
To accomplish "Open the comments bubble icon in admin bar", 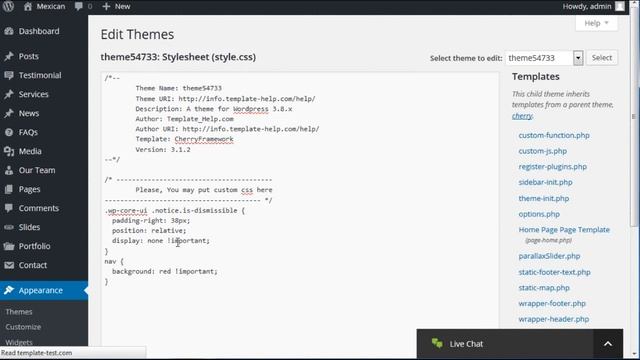I will (x=79, y=6).
